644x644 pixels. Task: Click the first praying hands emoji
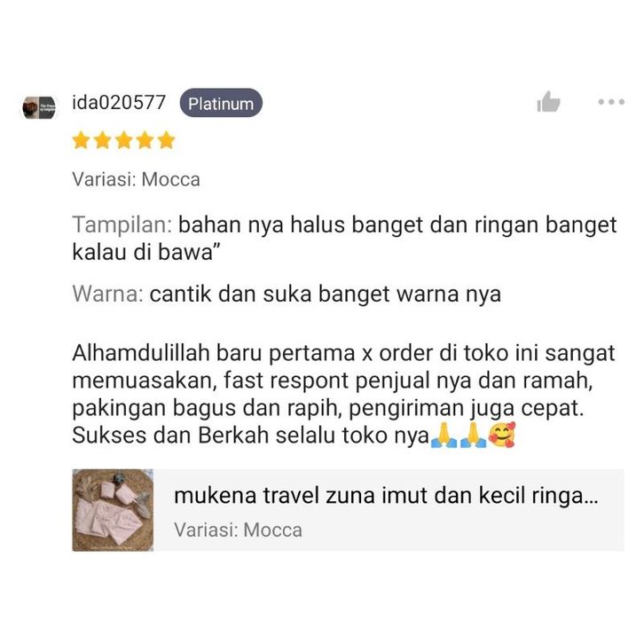click(444, 436)
